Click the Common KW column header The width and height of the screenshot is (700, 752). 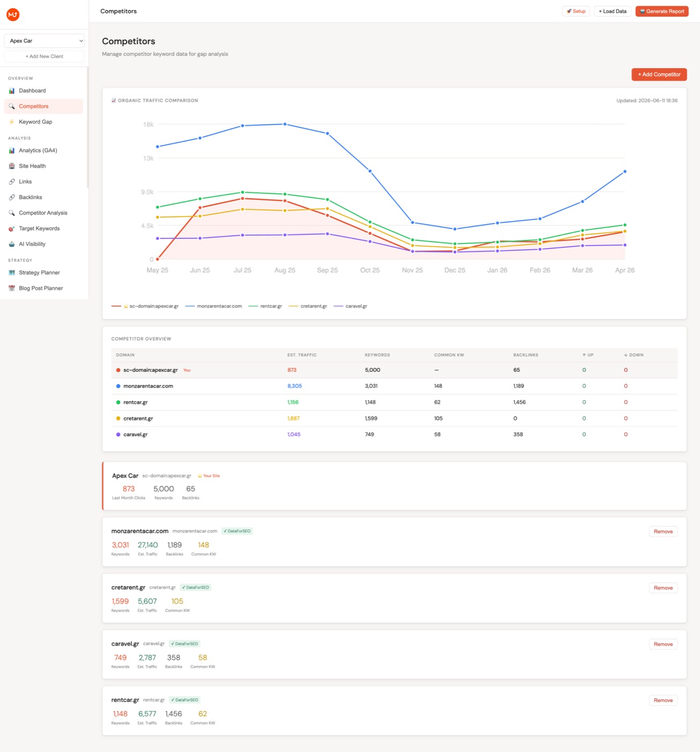tap(449, 355)
